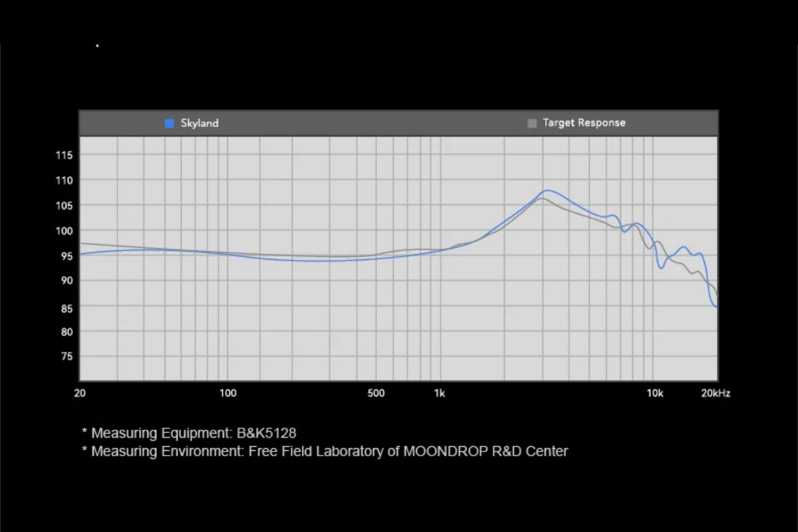
Task: Click the 105 vertical axis label
Action: tap(65, 205)
